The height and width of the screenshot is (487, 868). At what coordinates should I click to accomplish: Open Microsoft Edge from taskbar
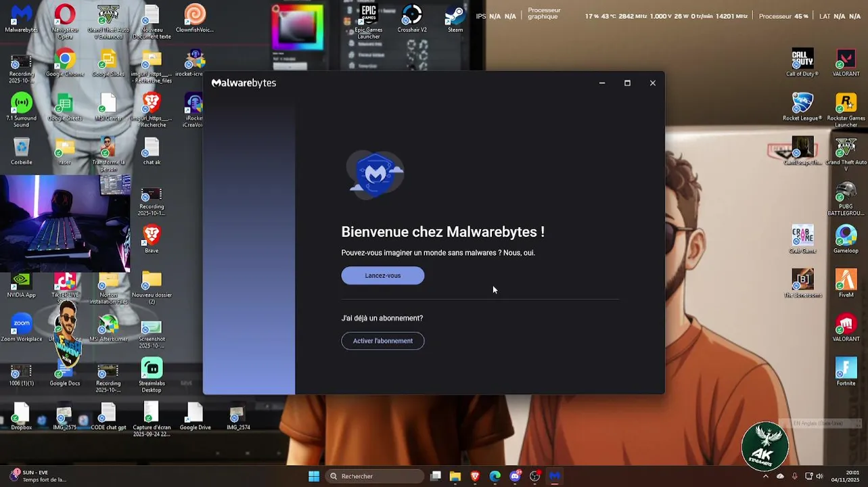pos(495,476)
